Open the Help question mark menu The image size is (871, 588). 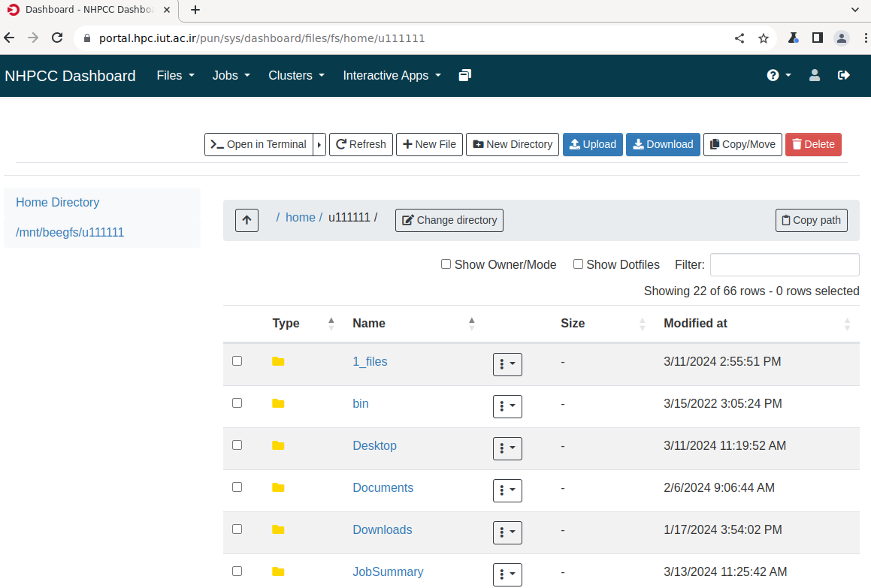click(x=779, y=76)
